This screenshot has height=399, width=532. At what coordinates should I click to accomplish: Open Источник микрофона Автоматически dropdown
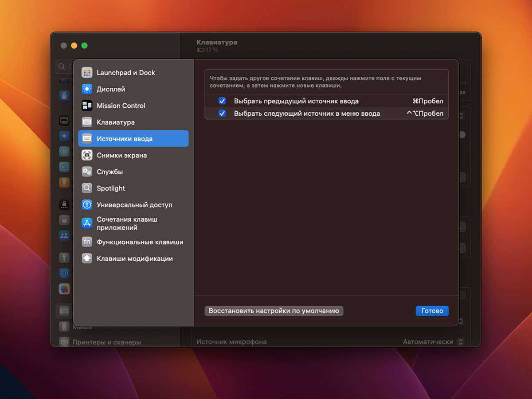(x=433, y=342)
